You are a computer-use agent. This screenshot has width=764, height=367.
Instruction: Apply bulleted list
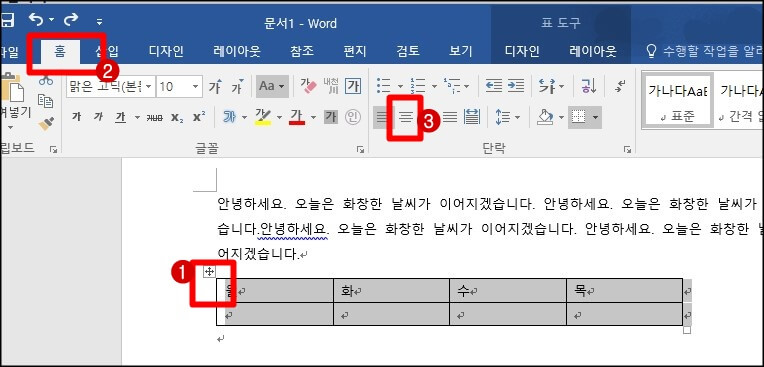point(384,86)
